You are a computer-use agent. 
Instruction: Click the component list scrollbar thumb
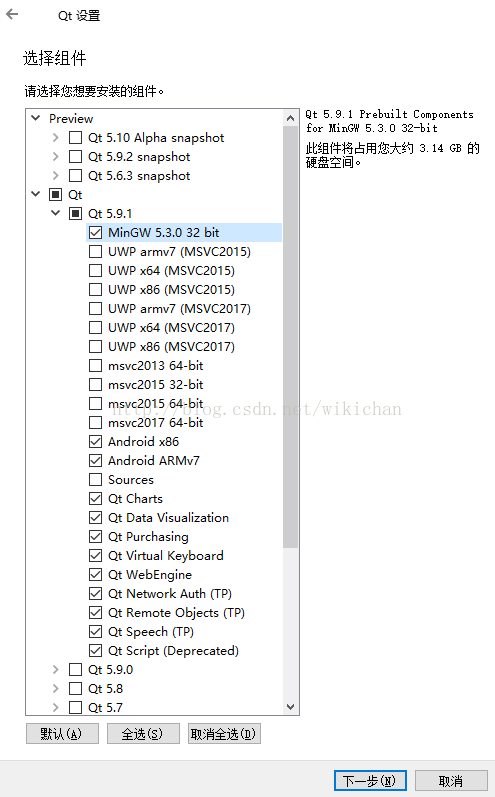[x=291, y=337]
